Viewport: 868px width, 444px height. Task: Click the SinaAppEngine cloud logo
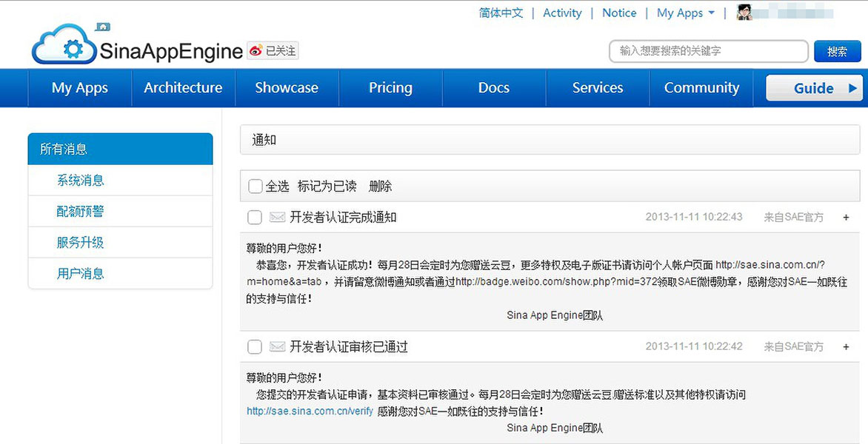click(65, 46)
